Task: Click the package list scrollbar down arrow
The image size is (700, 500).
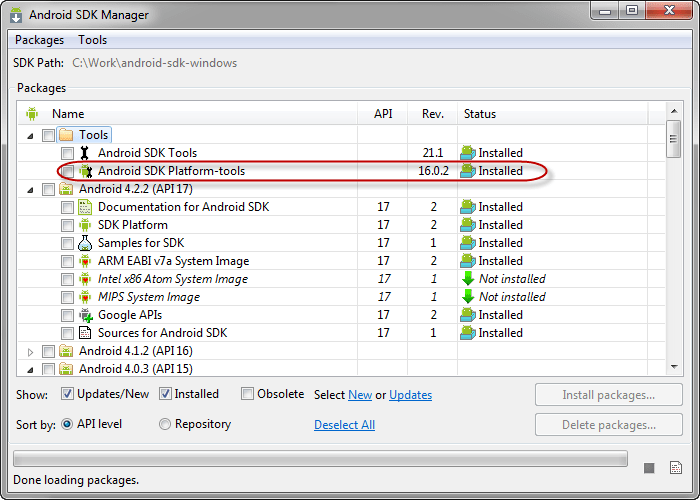Action: tap(674, 367)
